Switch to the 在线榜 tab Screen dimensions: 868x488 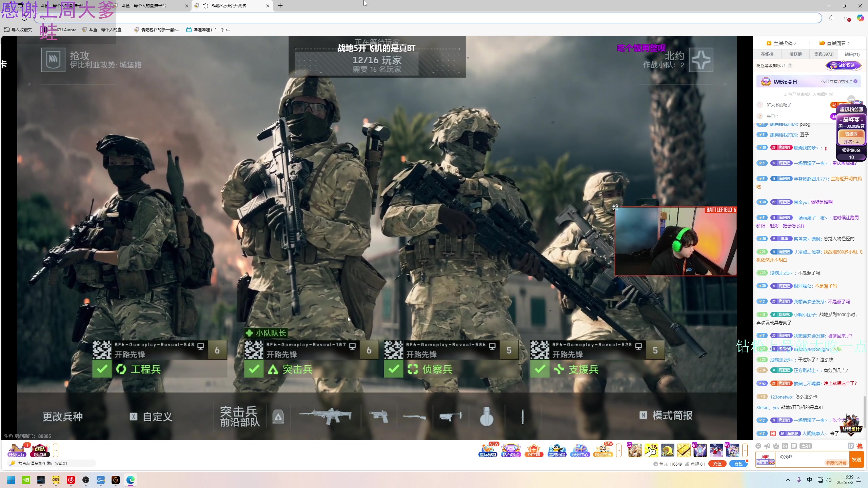(767, 54)
